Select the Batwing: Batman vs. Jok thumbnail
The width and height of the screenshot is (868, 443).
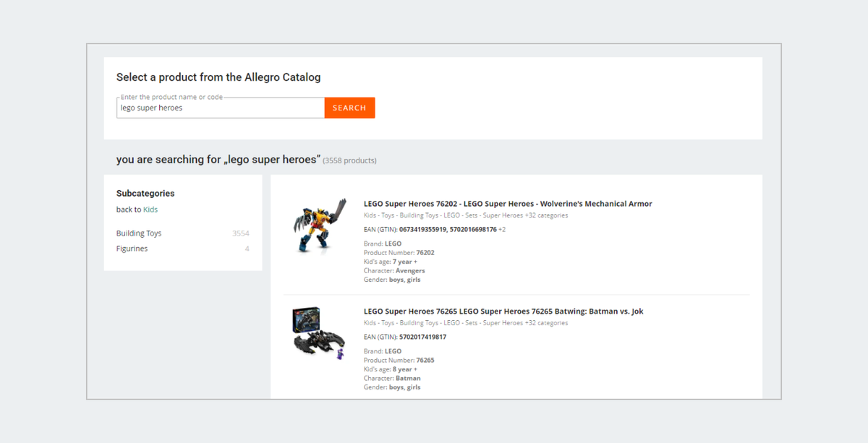(x=319, y=333)
